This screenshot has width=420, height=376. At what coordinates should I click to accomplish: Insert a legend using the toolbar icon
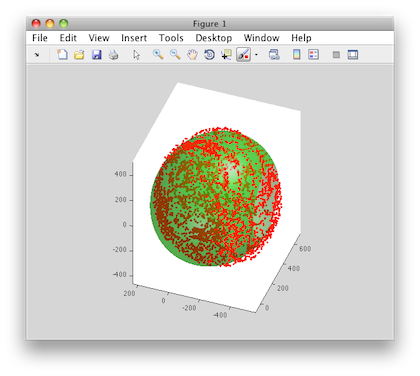coord(313,54)
